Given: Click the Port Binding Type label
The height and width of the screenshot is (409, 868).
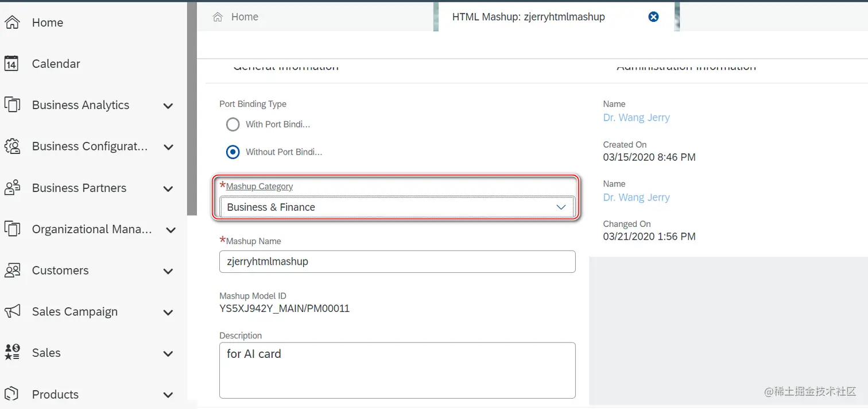Looking at the screenshot, I should tap(253, 104).
